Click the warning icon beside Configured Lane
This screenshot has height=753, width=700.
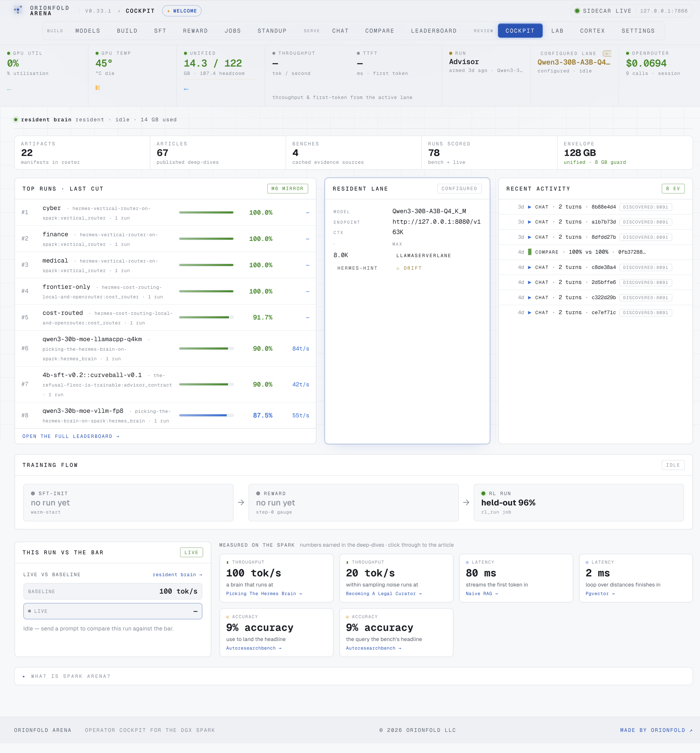[607, 53]
